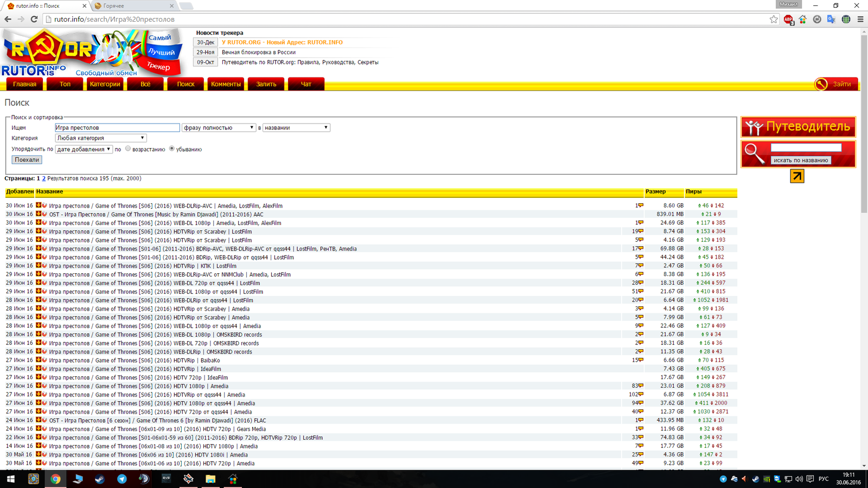This screenshot has width=868, height=488.
Task: Open torrent 'WEB-DLRip | OMSKBIRD records'
Action: 150,352
